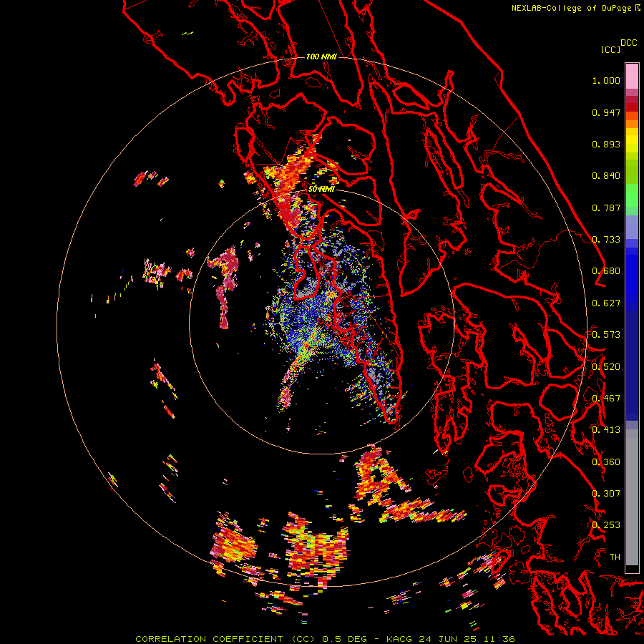Click the NEXLAB-College of DuPage header text
This screenshot has height=644, width=644.
coord(572,8)
